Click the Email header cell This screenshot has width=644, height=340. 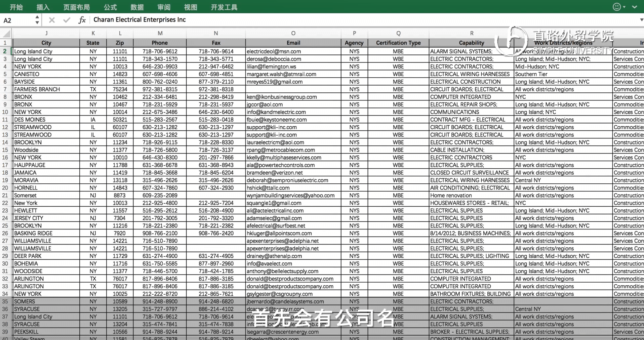(293, 43)
